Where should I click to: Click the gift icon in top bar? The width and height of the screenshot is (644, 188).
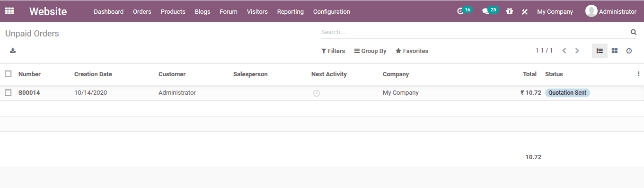pyautogui.click(x=509, y=11)
